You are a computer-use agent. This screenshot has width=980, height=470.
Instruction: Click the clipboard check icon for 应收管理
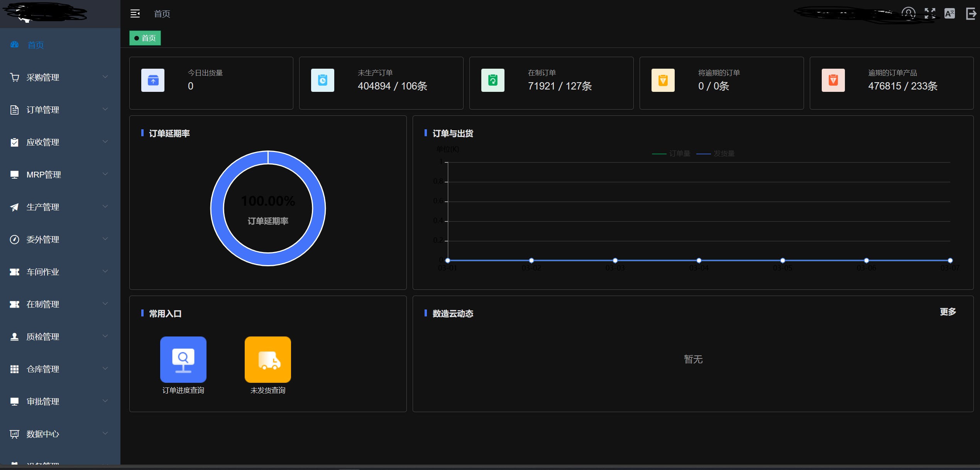pyautogui.click(x=14, y=142)
